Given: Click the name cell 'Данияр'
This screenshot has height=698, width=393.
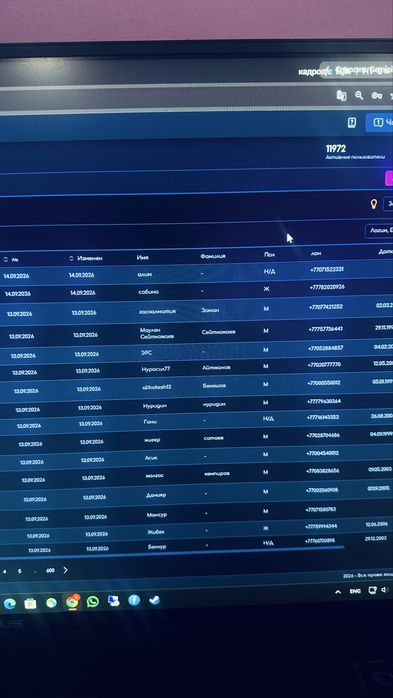Looking at the screenshot, I should coord(156,495).
